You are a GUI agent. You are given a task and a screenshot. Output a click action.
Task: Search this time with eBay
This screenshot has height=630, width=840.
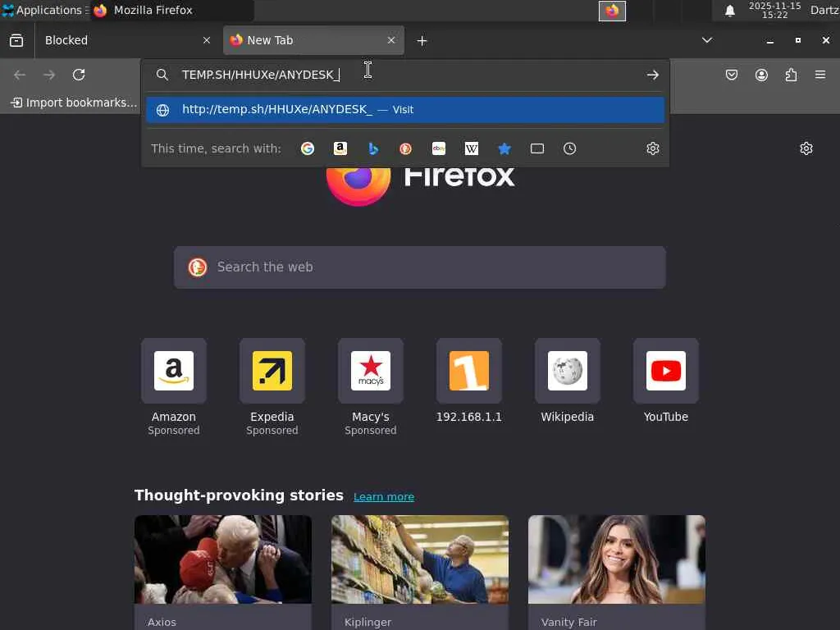[439, 148]
